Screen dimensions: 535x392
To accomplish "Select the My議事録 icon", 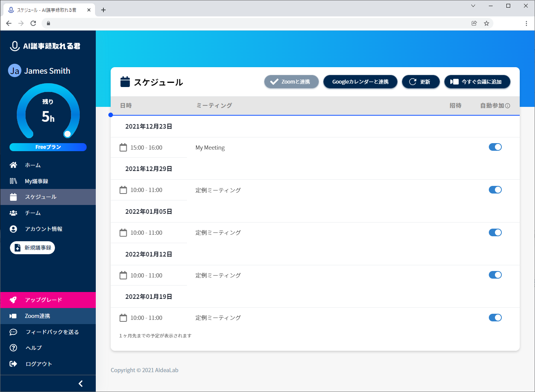I will [13, 181].
